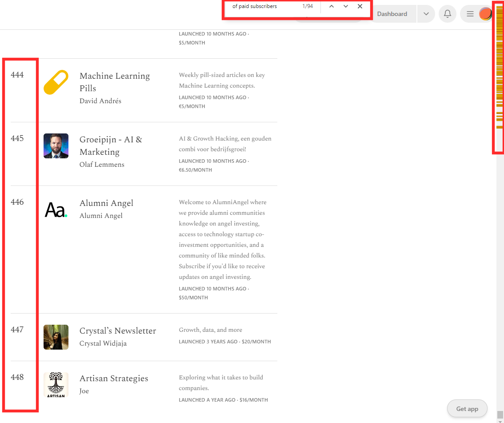
Task: Open the hamburger menu icon
Action: [470, 14]
